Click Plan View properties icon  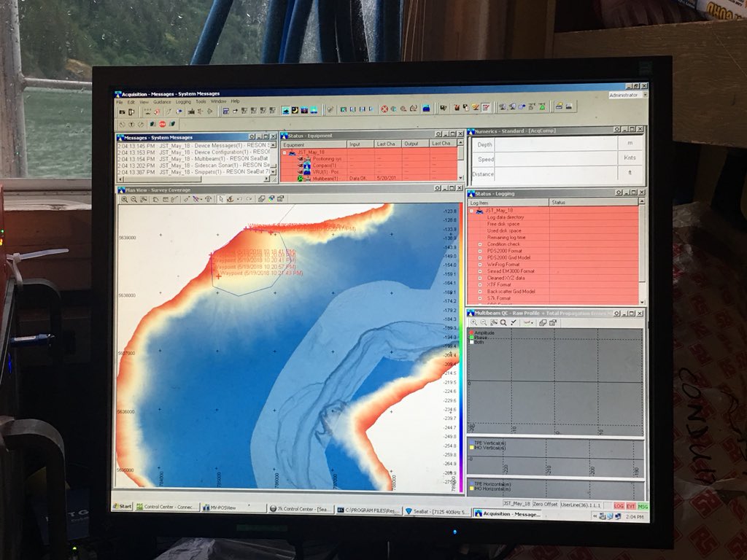click(x=280, y=199)
